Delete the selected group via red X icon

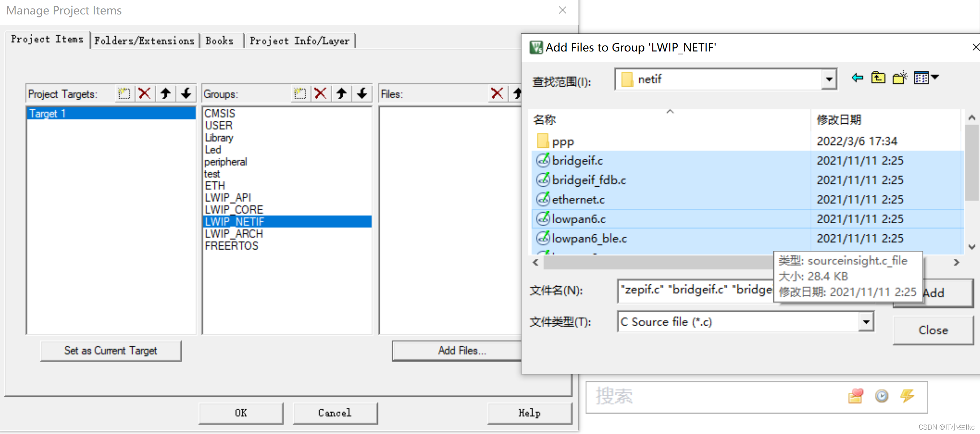[321, 94]
